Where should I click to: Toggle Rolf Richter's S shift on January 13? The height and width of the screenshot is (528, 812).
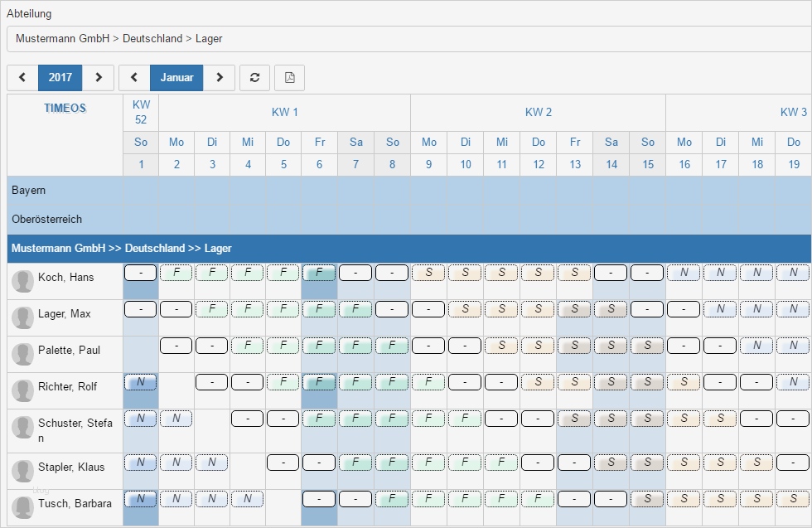[x=574, y=383]
